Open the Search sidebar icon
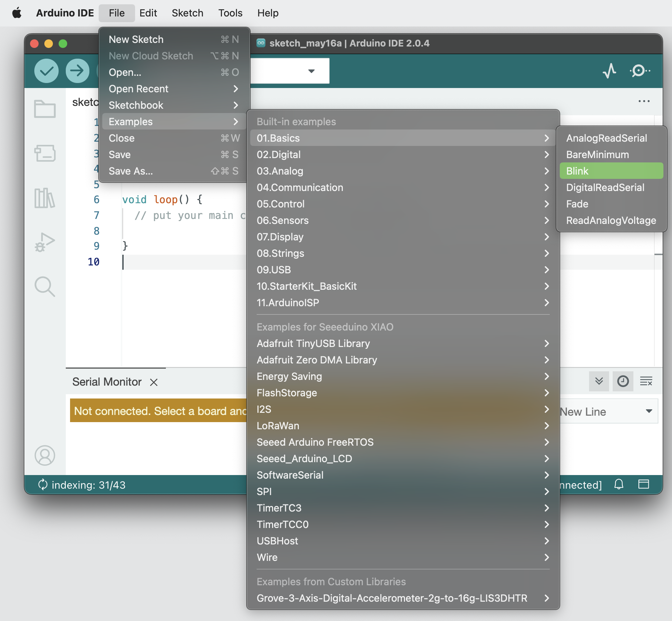 point(45,287)
